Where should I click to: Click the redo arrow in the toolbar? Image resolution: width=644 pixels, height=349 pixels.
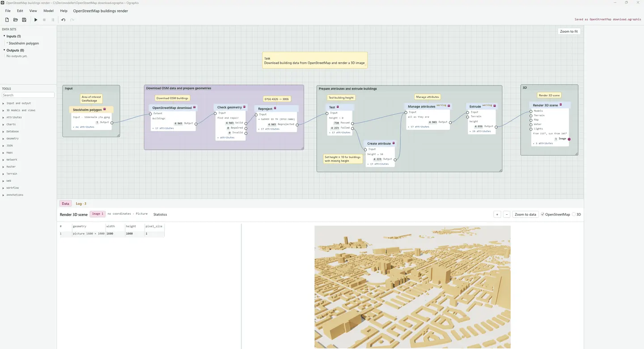click(72, 20)
